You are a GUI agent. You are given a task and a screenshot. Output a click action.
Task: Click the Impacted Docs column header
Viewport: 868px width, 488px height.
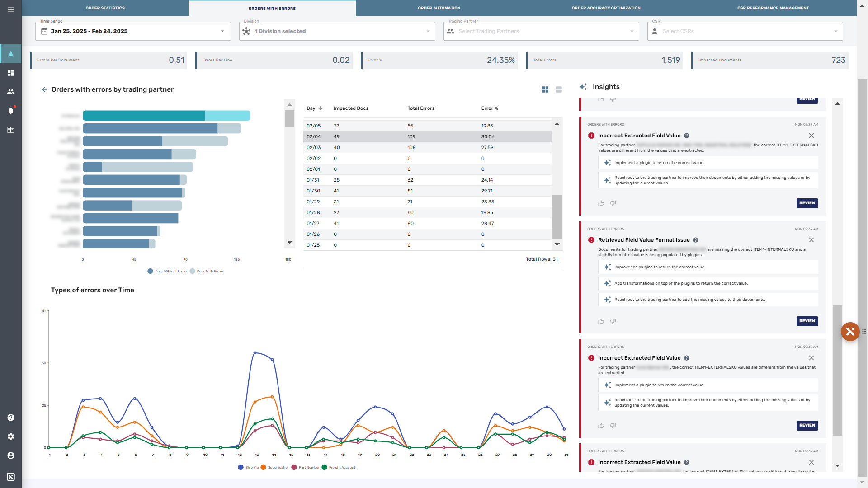(x=351, y=108)
